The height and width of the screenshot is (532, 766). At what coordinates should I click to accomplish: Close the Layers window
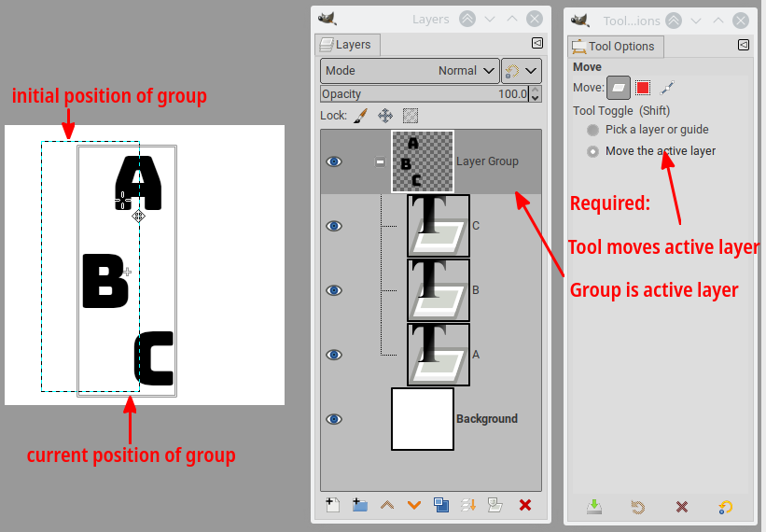(535, 19)
